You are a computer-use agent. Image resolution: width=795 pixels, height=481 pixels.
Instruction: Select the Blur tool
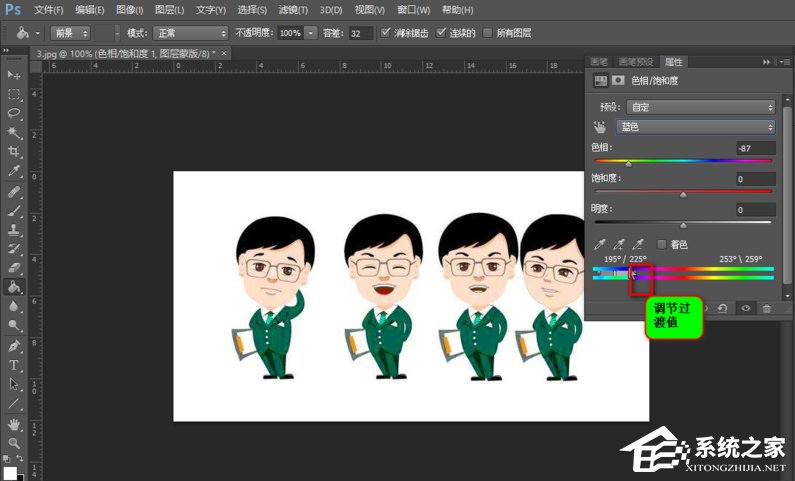click(14, 306)
